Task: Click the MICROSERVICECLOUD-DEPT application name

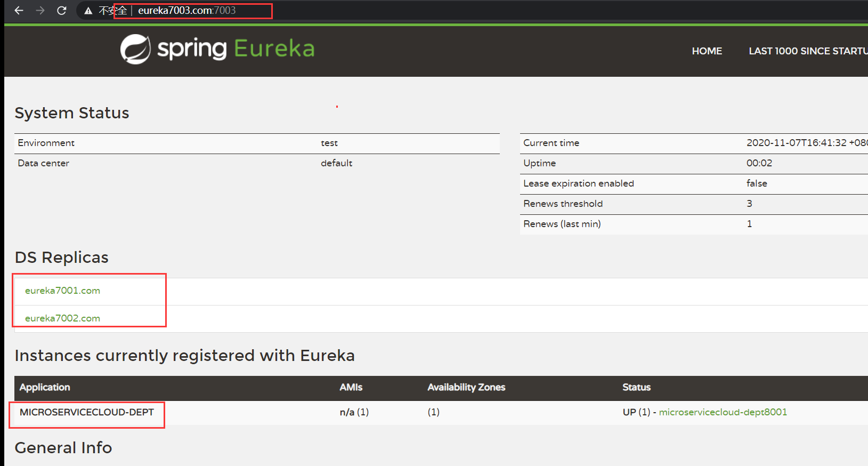Action: pos(87,412)
